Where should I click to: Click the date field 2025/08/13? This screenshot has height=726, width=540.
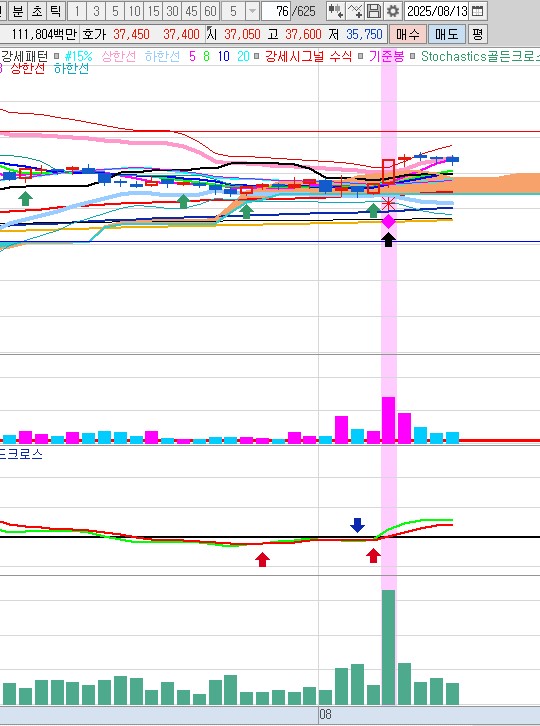437,11
